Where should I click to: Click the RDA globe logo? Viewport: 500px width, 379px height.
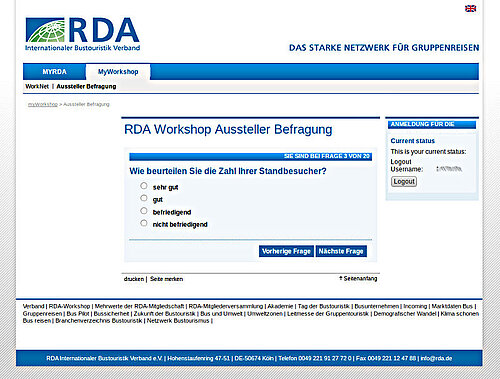(x=82, y=34)
